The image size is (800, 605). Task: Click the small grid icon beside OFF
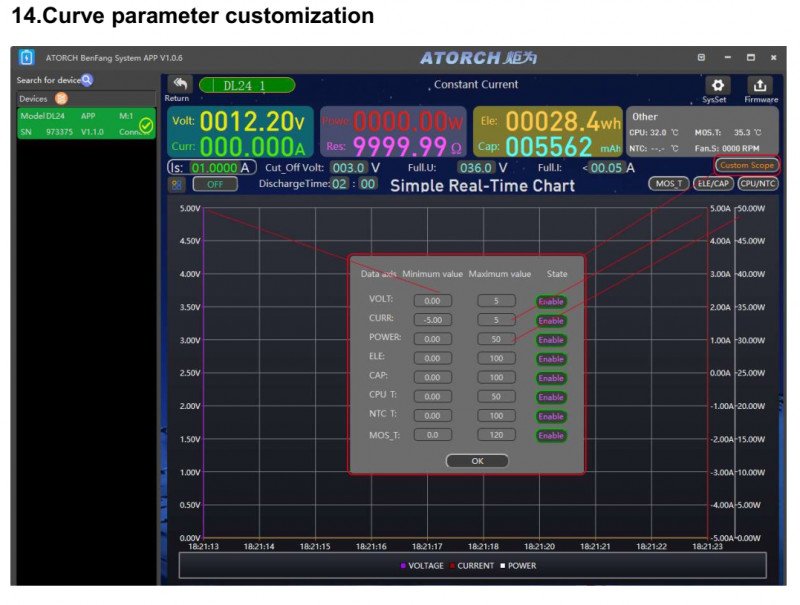(x=176, y=184)
